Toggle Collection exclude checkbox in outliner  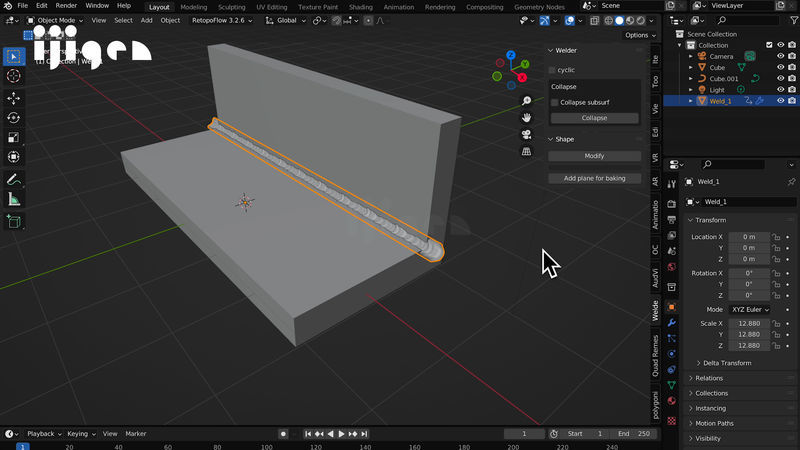769,45
